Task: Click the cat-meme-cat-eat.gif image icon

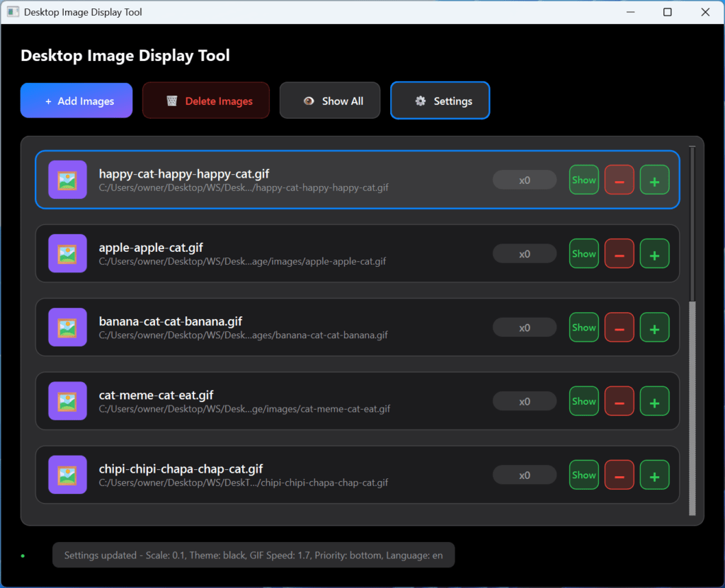Action: [67, 401]
